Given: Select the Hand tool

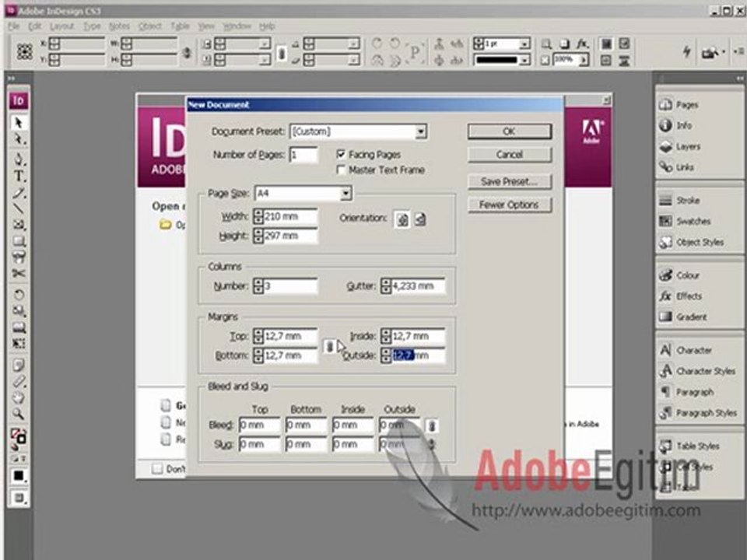Looking at the screenshot, I should tap(19, 397).
